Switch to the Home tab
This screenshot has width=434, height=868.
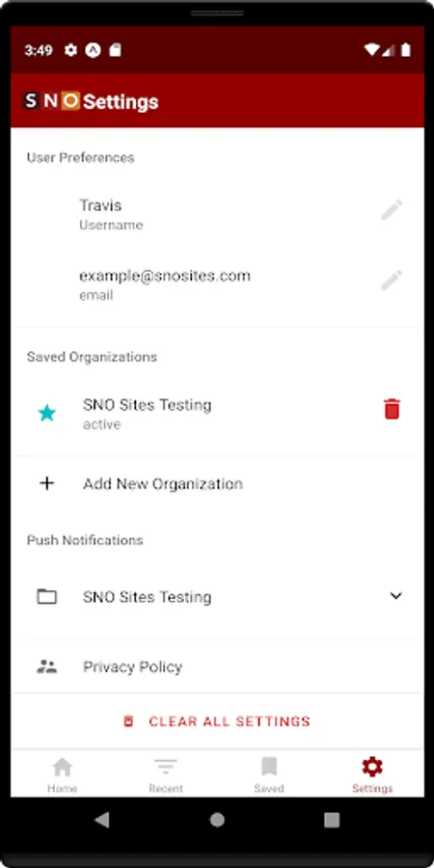click(62, 775)
